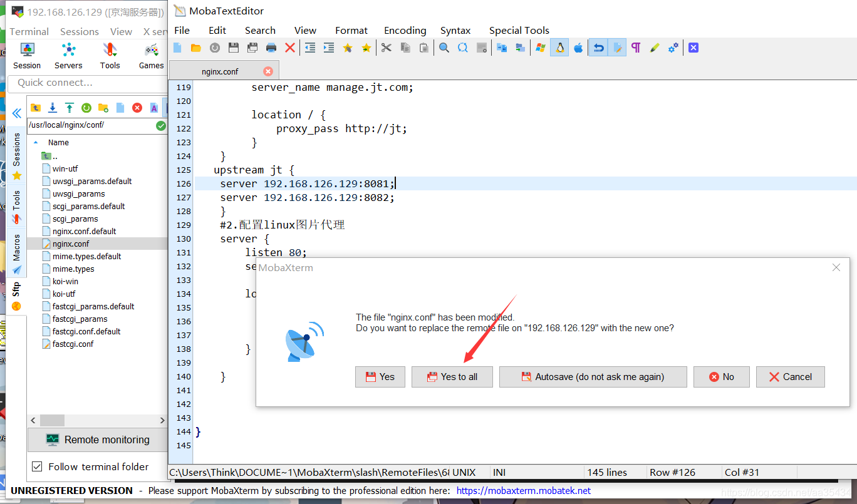857x504 pixels.
Task: Open the Syntax menu in MobaTextEditor
Action: [455, 30]
